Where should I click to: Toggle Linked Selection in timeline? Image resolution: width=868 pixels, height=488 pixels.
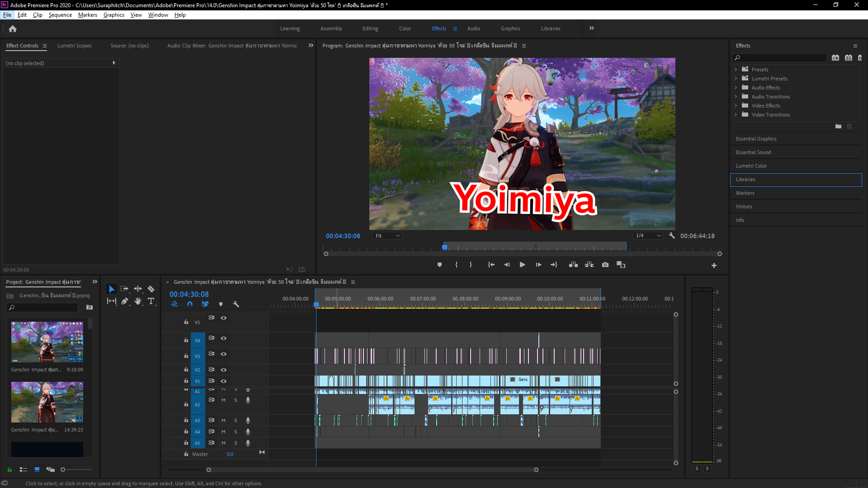coord(205,305)
